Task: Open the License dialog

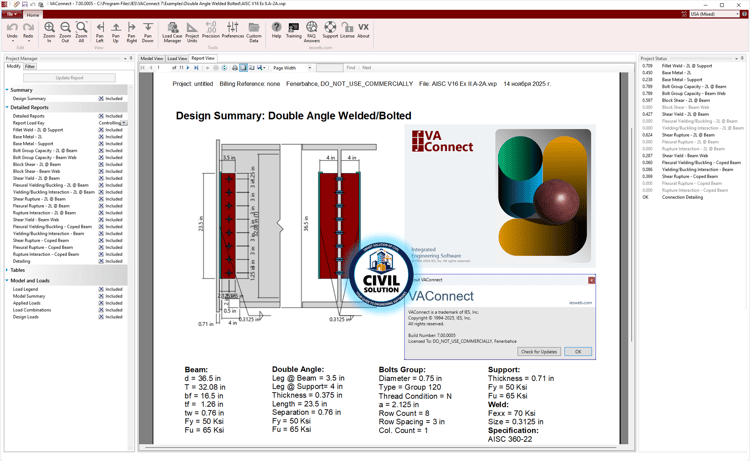Action: 347,30
